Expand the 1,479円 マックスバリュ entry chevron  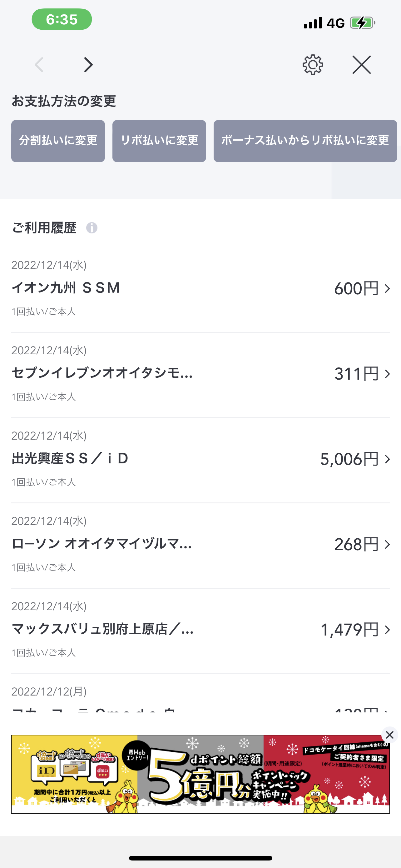388,630
